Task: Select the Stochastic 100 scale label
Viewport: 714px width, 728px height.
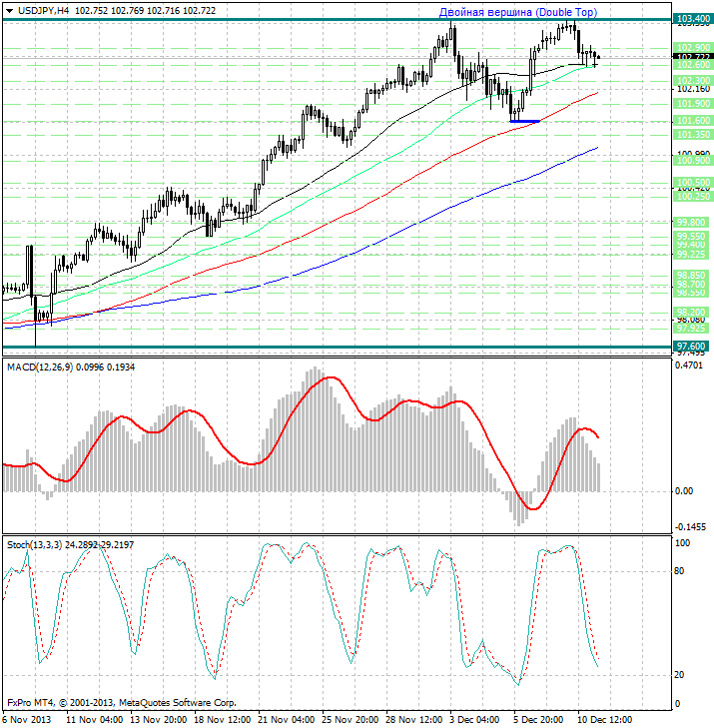Action: pos(682,543)
